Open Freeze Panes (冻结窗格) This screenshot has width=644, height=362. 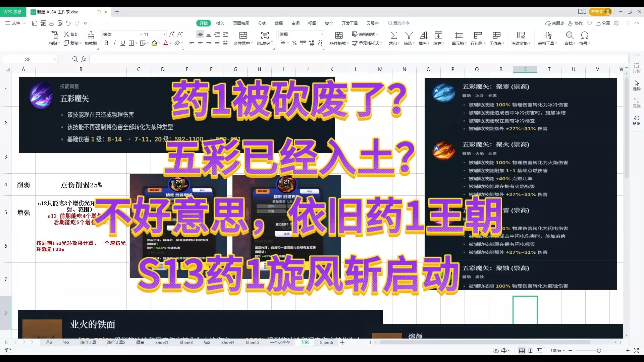coord(521,38)
